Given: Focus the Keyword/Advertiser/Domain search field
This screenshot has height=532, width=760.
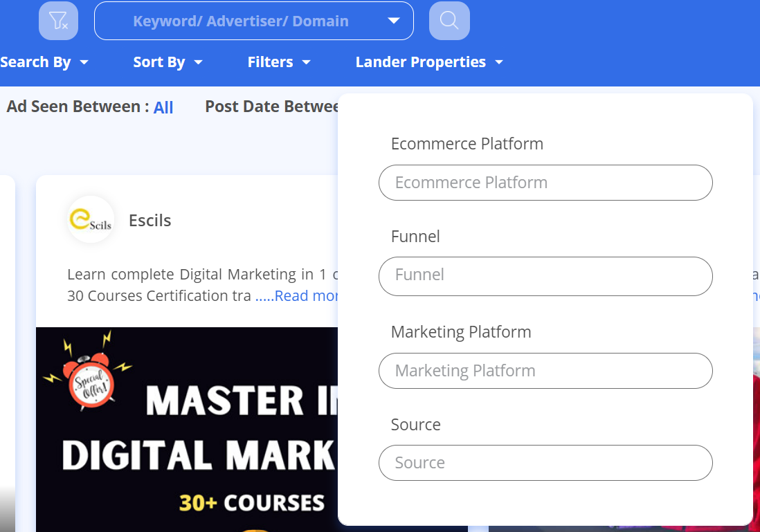Looking at the screenshot, I should click(x=241, y=21).
